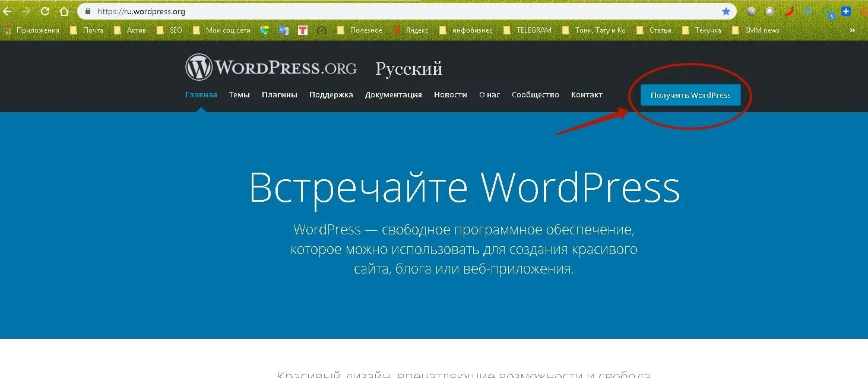Click the blue plus extension icon
Screen dimensions: 868x378
pyautogui.click(x=846, y=11)
